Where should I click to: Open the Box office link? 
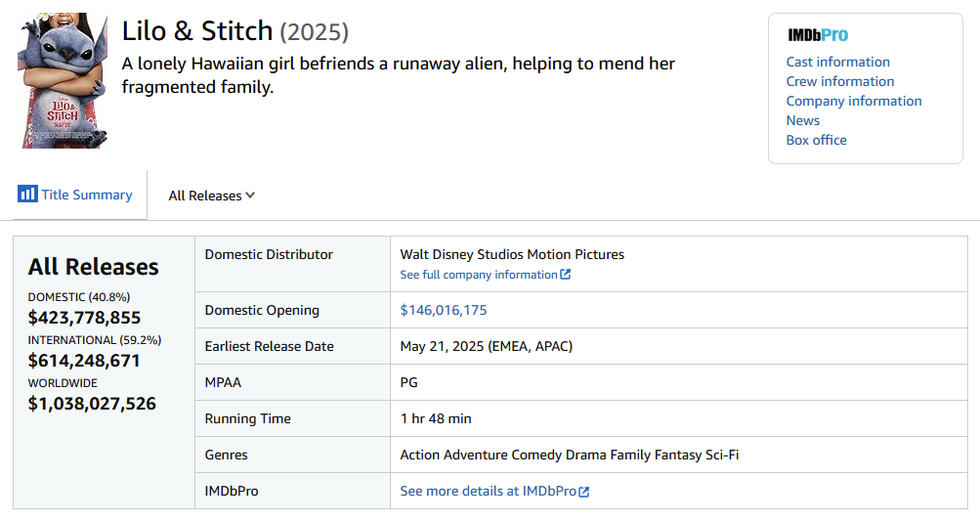click(816, 140)
